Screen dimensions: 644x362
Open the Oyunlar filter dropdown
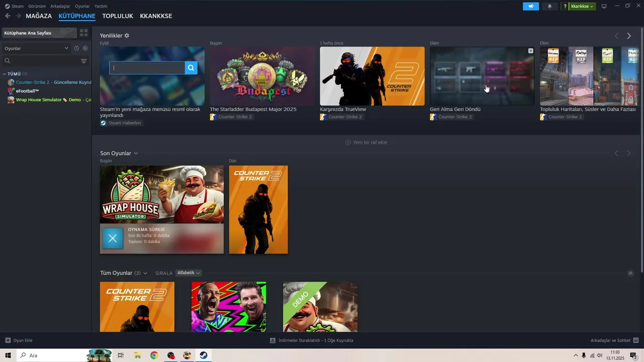[36, 48]
